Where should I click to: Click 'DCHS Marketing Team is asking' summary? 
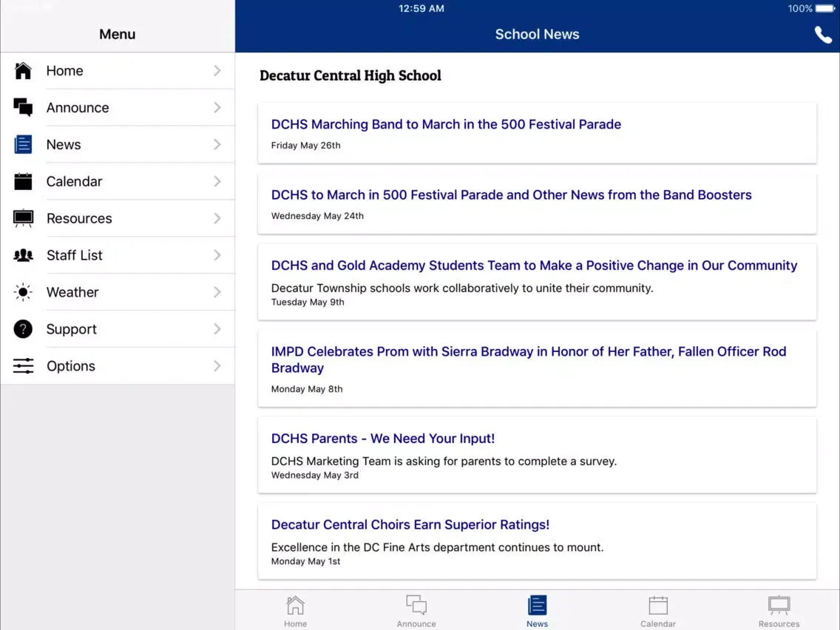(444, 461)
